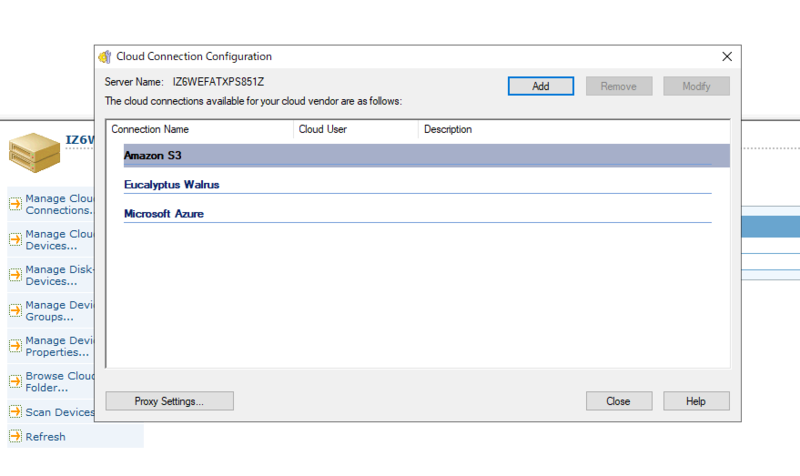This screenshot has width=800, height=476.
Task: Click the server name IZ6WEFATXPS851Z text
Action: (x=218, y=82)
